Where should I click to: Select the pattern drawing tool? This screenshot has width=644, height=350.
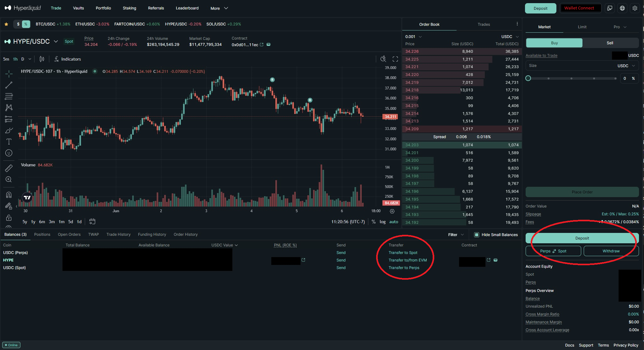point(9,107)
